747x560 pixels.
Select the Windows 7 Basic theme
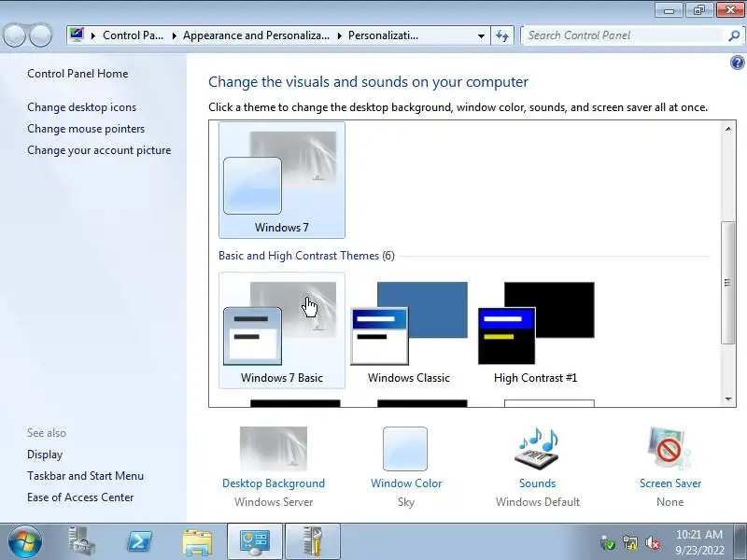click(x=282, y=330)
